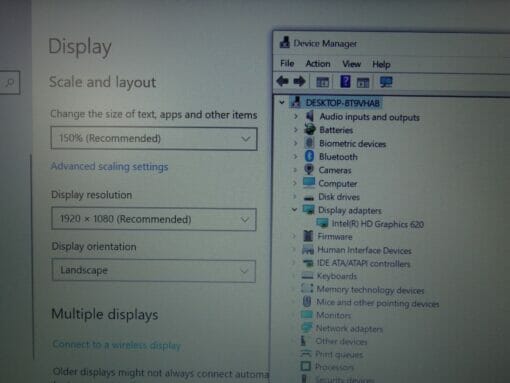Select DESKTOP-8T9VHAB computer name text
510x383 pixels.
point(343,103)
